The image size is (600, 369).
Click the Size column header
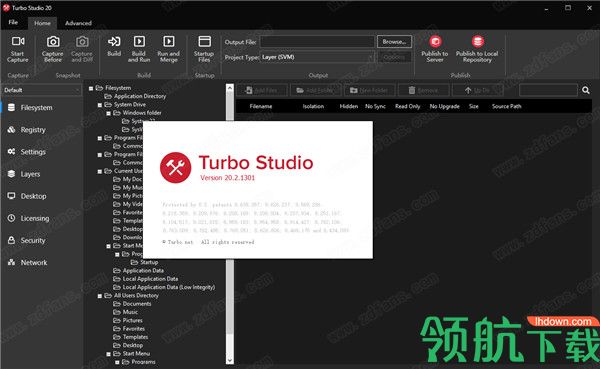(474, 106)
